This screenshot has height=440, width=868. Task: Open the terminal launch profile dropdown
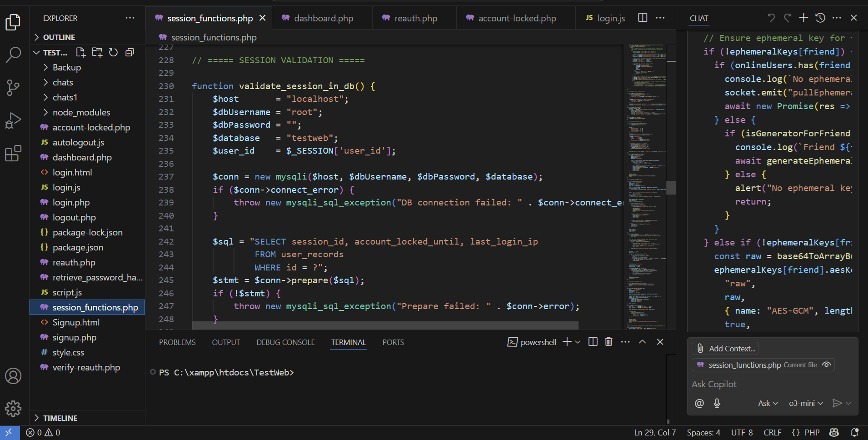coord(578,342)
